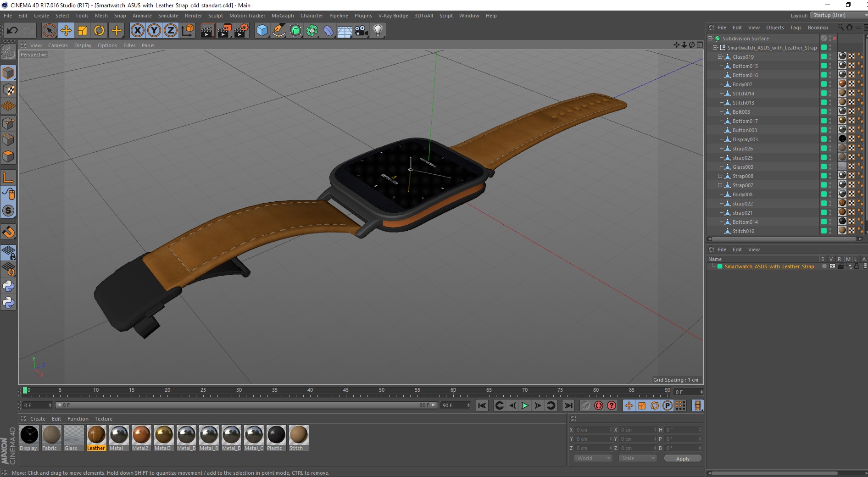The width and height of the screenshot is (868, 477).
Task: Add a Subdivision Surface generator icon
Action: (x=295, y=31)
